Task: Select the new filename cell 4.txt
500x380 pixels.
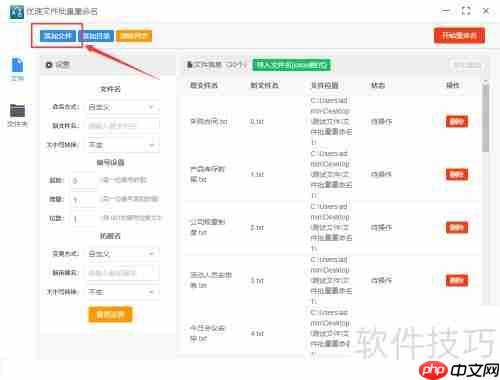Action: [257, 334]
